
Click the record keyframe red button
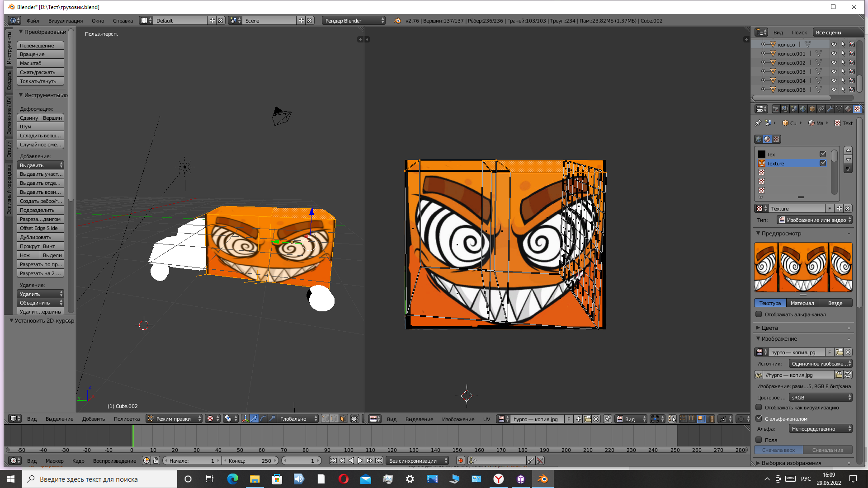(460, 460)
